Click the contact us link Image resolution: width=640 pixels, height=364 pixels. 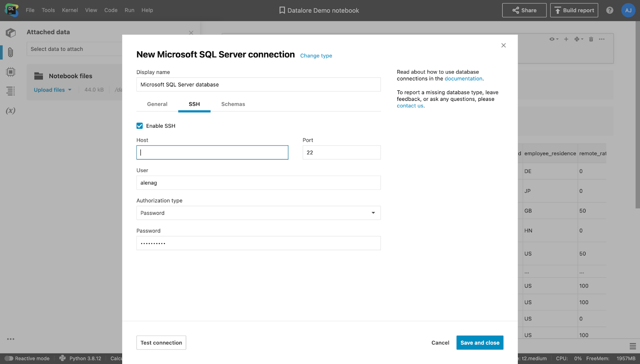410,106
